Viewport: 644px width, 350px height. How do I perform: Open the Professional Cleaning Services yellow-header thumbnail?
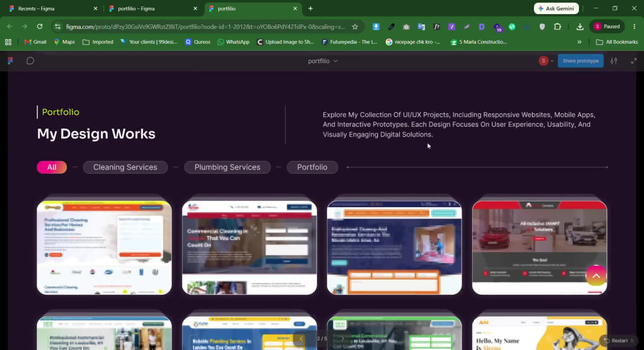click(104, 248)
